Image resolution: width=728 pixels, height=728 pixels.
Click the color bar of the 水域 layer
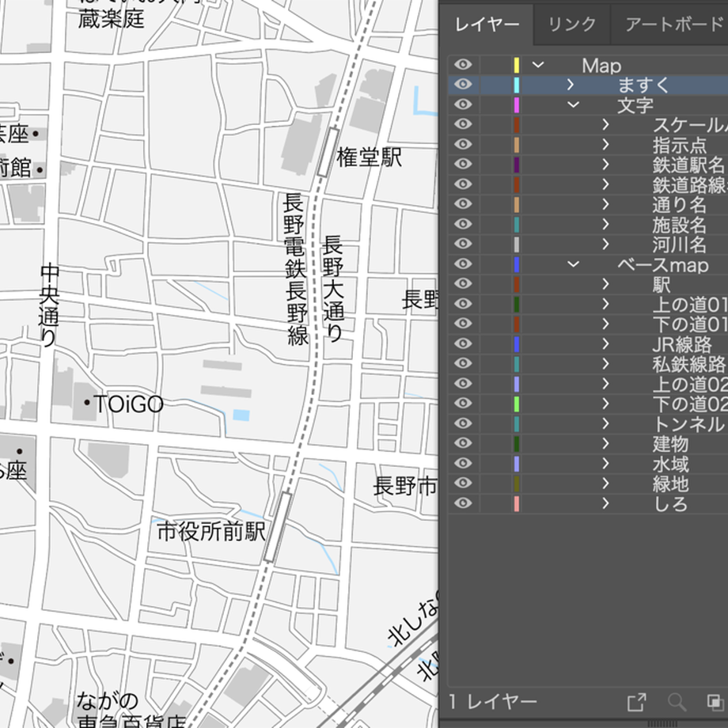(x=516, y=464)
